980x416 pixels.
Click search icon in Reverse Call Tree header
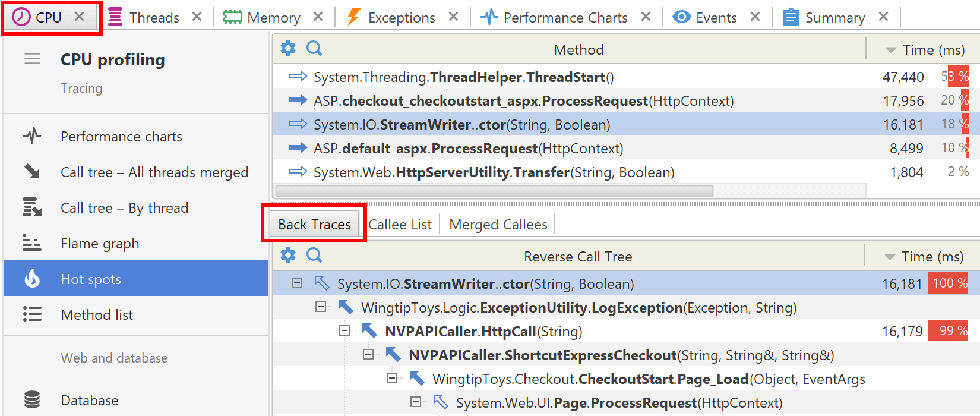click(314, 255)
